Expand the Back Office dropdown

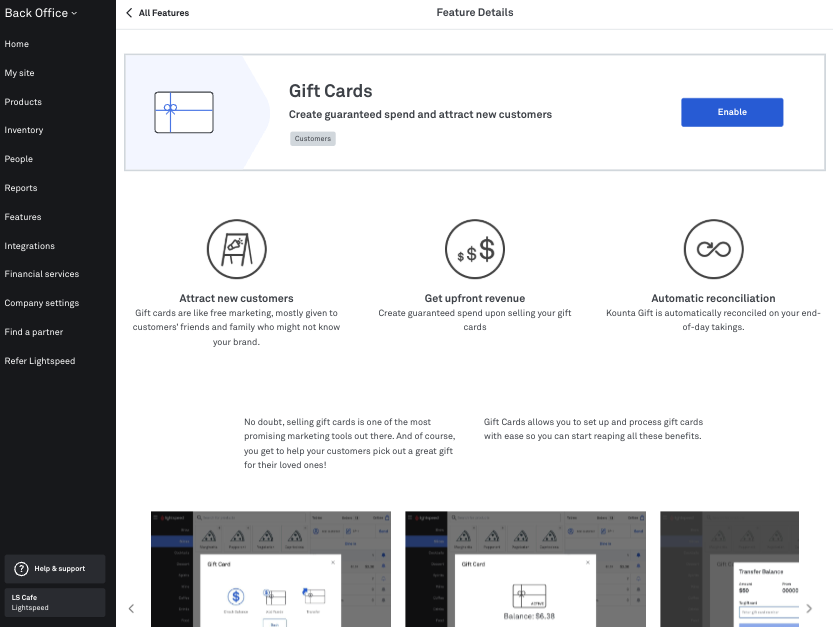41,13
